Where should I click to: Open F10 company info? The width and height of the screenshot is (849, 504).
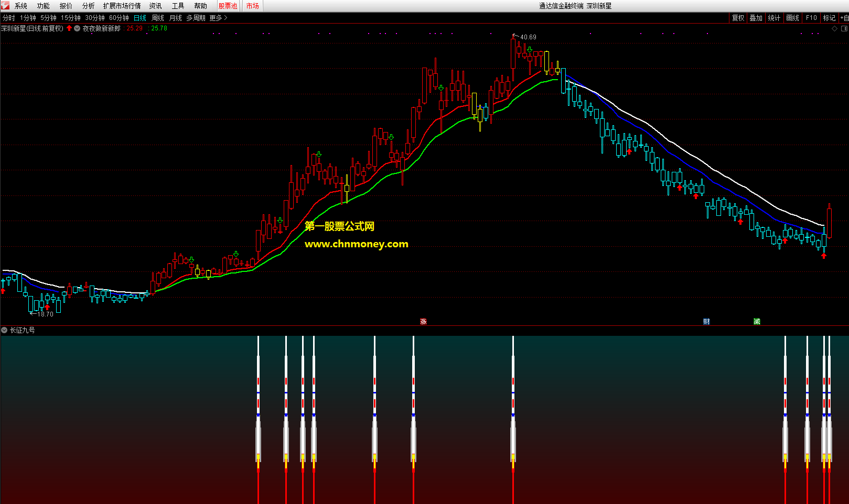click(811, 18)
